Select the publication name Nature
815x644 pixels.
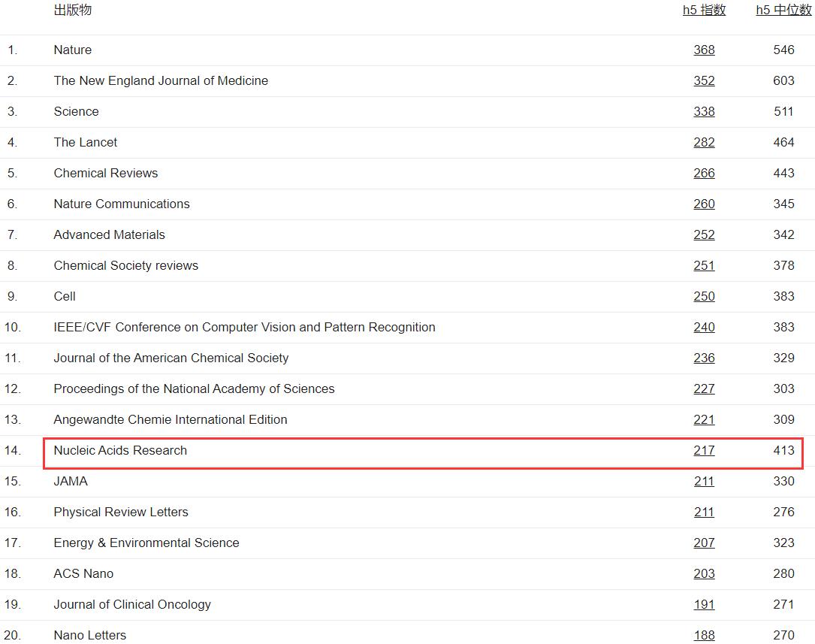point(73,50)
